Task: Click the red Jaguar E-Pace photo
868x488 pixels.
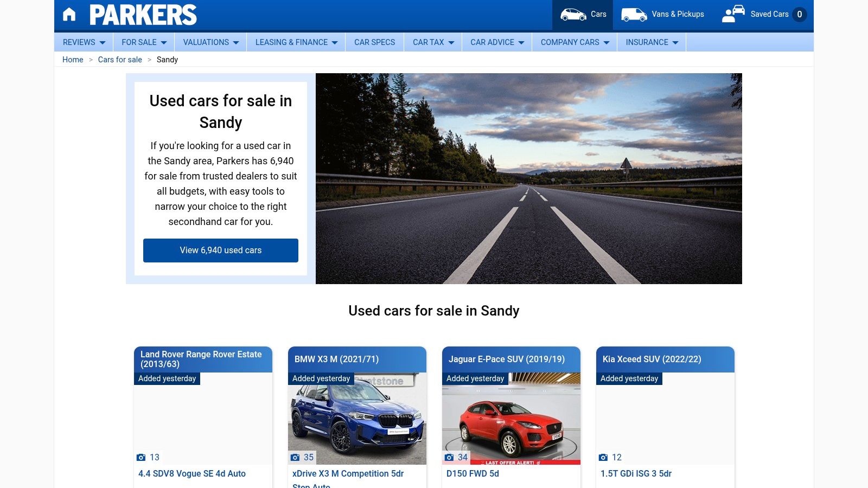Action: click(511, 419)
